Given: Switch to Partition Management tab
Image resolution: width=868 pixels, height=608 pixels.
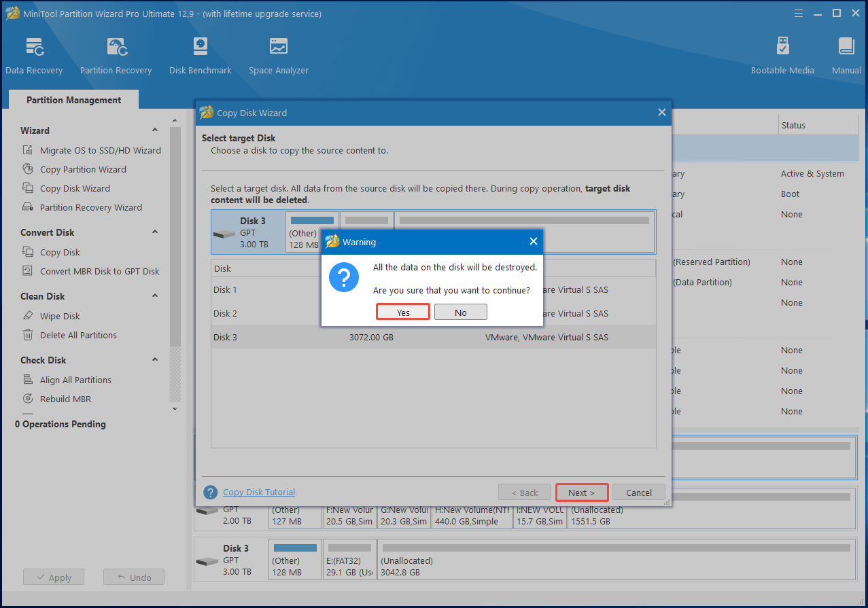Looking at the screenshot, I should tap(74, 100).
